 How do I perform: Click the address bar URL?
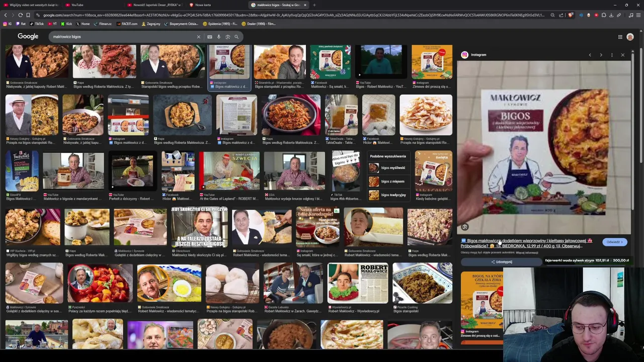[293, 15]
